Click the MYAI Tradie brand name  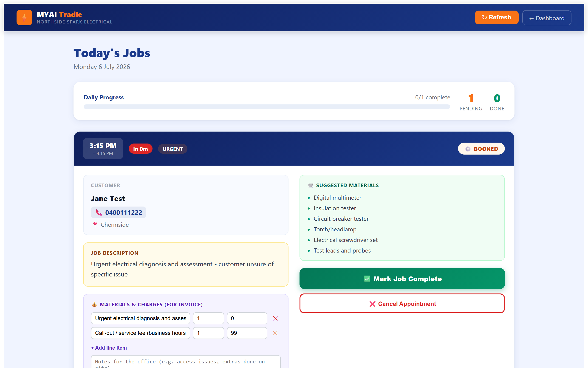click(59, 14)
